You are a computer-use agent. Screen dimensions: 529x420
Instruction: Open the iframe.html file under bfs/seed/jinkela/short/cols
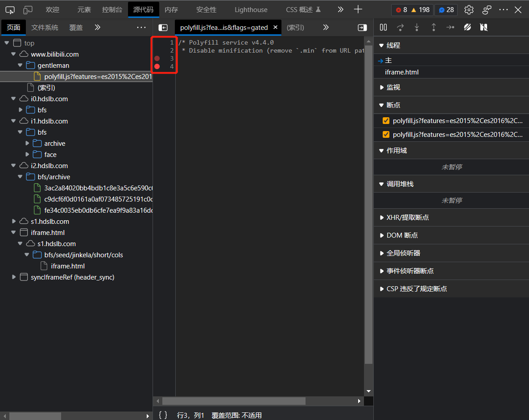point(67,266)
